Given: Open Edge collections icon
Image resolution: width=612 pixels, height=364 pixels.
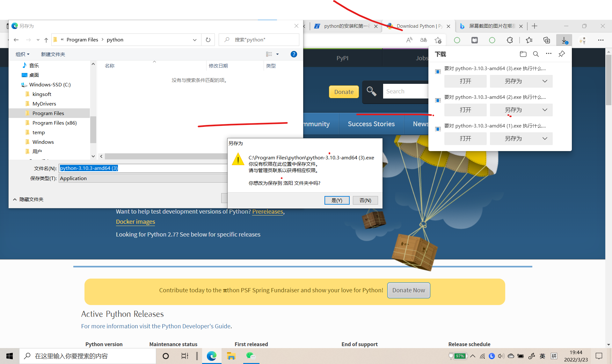Looking at the screenshot, I should pos(547,40).
